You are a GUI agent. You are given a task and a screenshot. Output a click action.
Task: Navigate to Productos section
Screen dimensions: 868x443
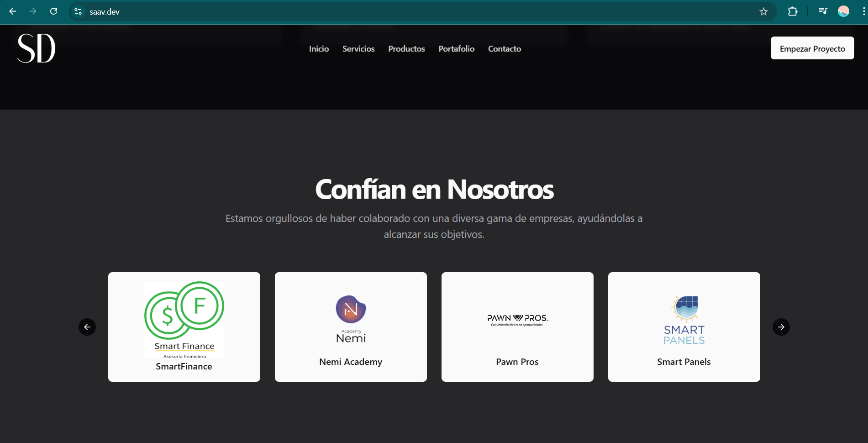406,49
